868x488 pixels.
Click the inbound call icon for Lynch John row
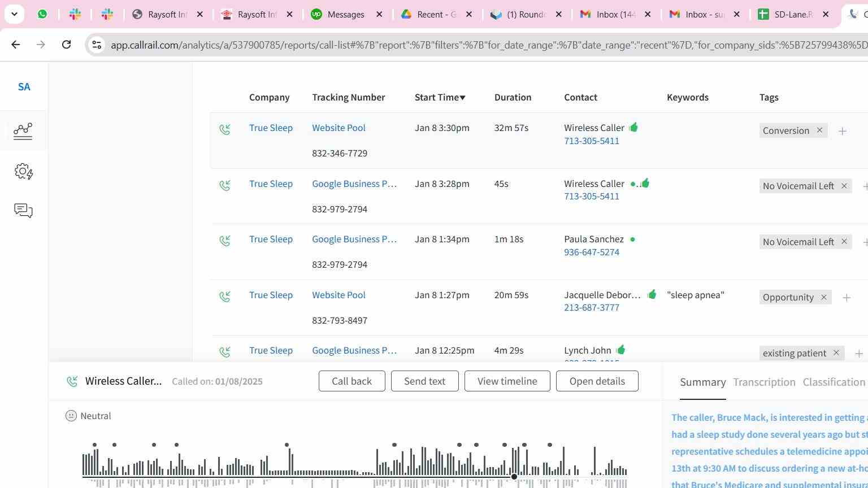[x=225, y=352]
